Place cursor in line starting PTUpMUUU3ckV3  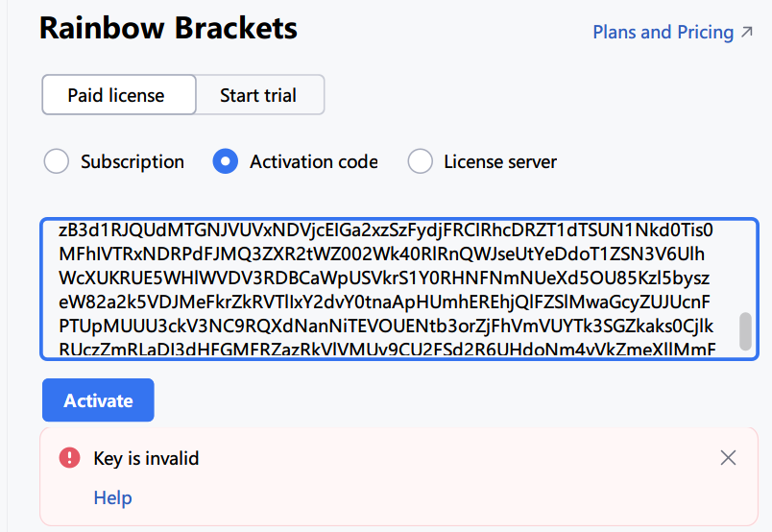tap(386, 326)
